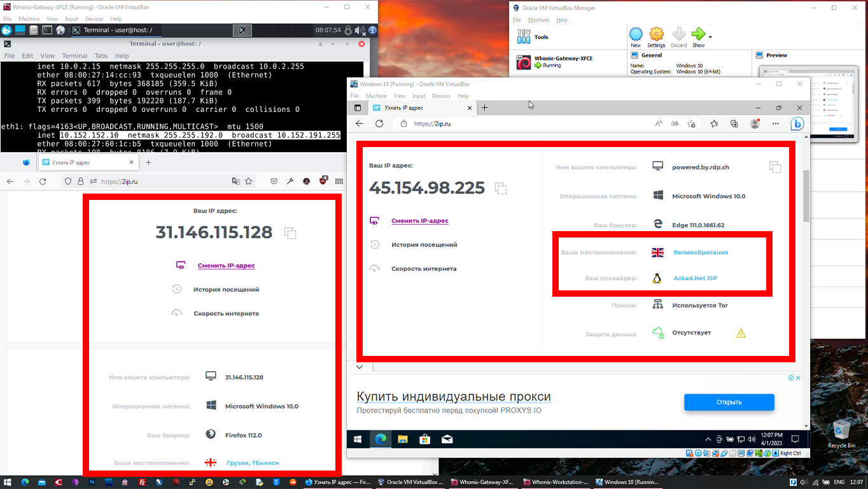Copy the IP 45.154.98.225 via the copy icon

501,188
